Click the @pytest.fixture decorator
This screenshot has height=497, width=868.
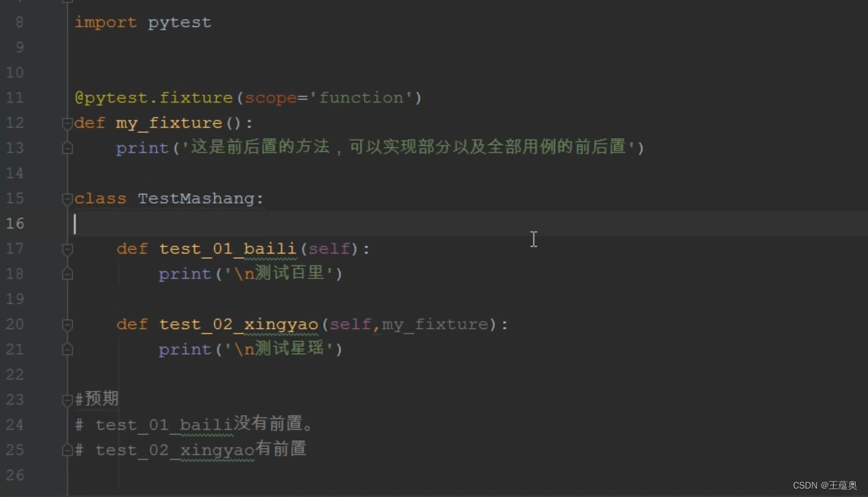[x=153, y=97]
